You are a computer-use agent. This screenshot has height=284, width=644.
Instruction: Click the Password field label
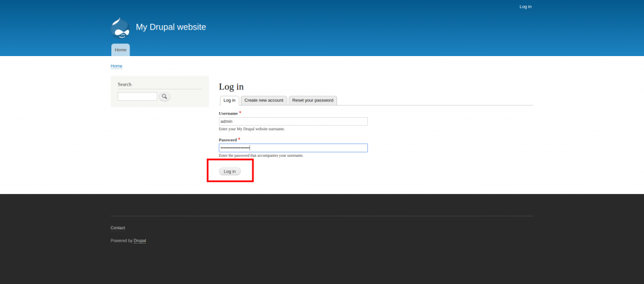click(x=228, y=140)
